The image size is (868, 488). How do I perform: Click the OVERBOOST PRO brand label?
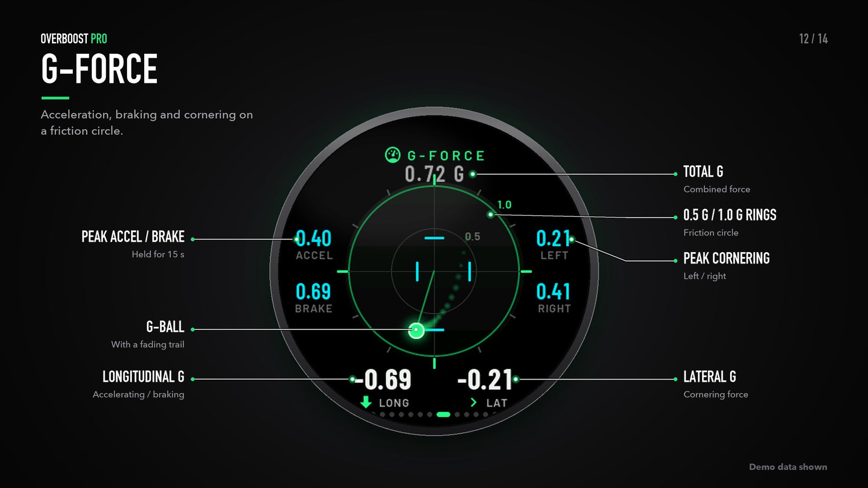coord(74,38)
